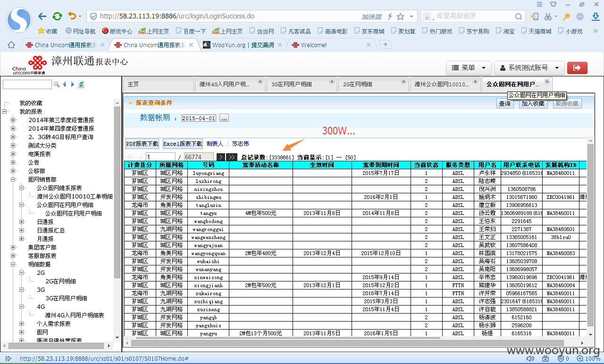Click the tree search magnifier icon

click(x=57, y=84)
